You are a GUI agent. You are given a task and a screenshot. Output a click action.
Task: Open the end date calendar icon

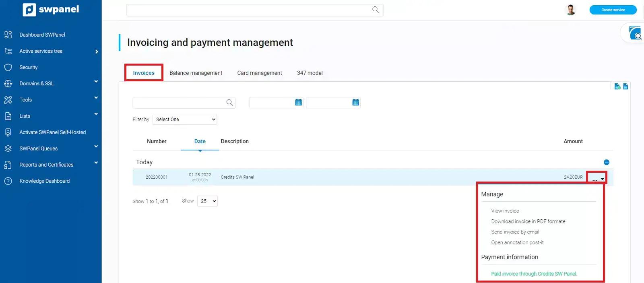355,102
